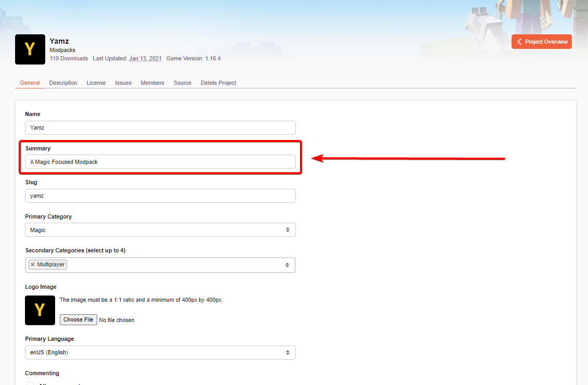Click into the Summary text field
Viewport: 588px width, 385px height.
[160, 162]
